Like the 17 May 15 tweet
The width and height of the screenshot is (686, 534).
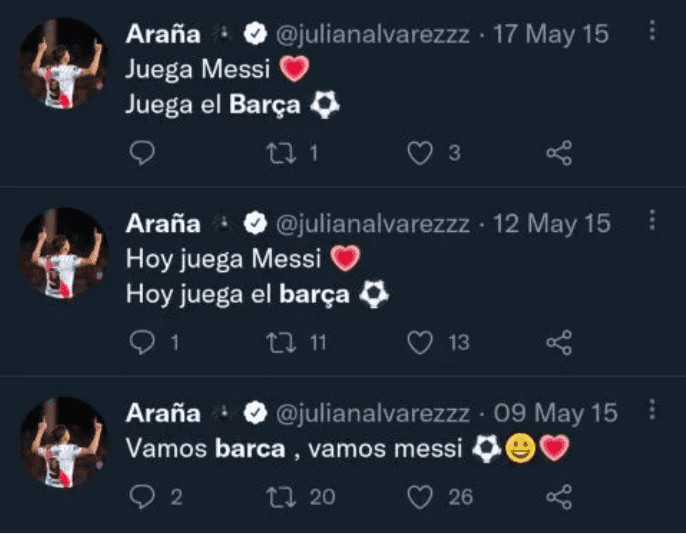[x=421, y=152]
